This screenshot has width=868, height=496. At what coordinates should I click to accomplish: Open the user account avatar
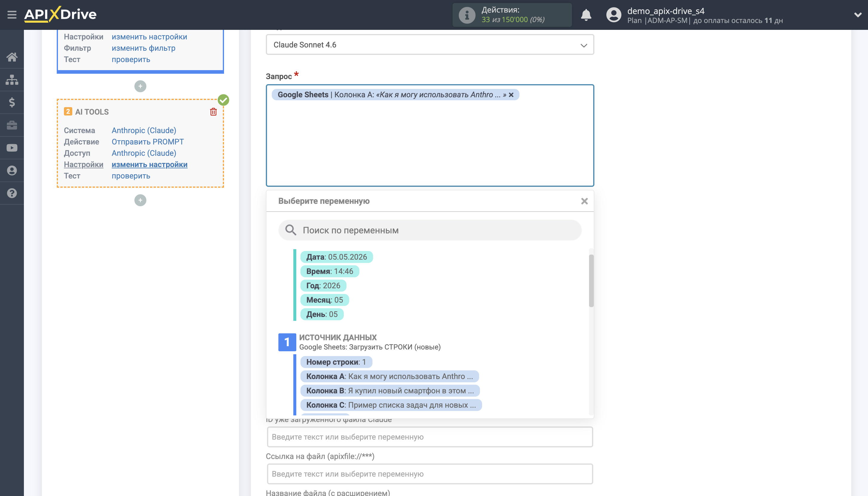(x=614, y=15)
